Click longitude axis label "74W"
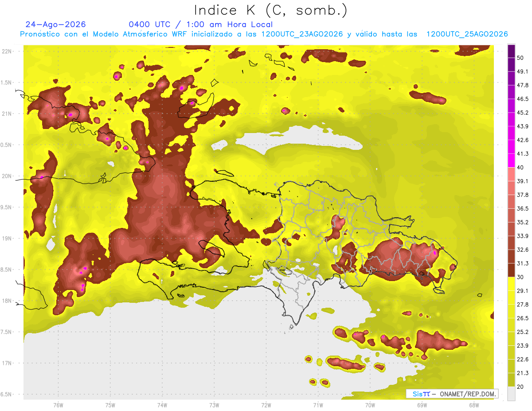The height and width of the screenshot is (411, 532). click(162, 405)
